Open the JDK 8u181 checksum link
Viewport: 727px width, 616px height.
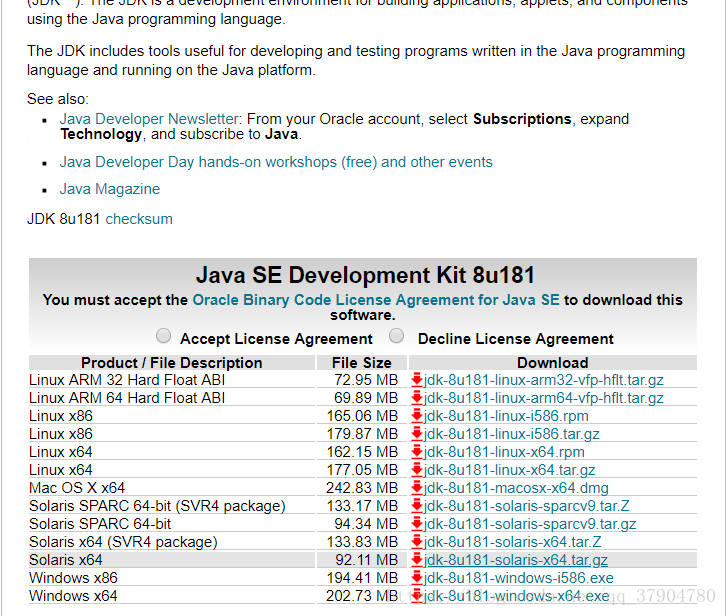[x=139, y=219]
